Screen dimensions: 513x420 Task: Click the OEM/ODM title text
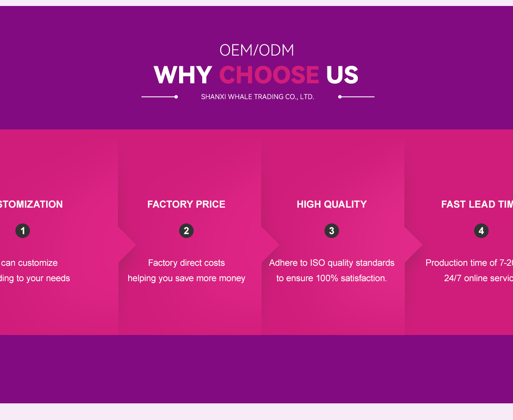tap(256, 50)
